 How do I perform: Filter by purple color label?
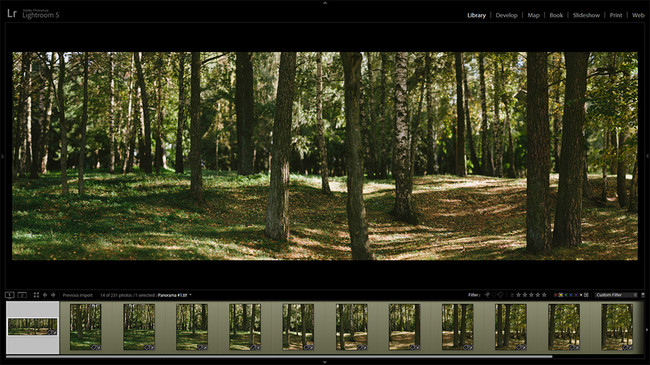pyautogui.click(x=576, y=295)
